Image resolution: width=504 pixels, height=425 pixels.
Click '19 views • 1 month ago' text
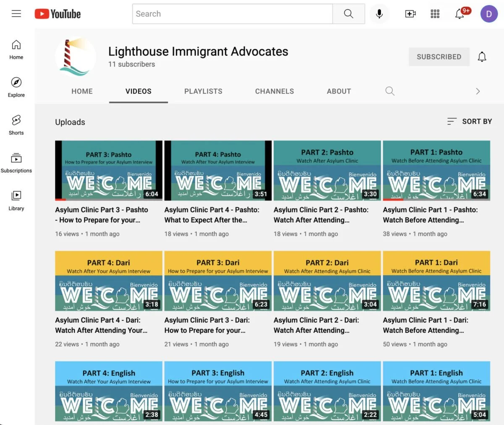pyautogui.click(x=306, y=344)
